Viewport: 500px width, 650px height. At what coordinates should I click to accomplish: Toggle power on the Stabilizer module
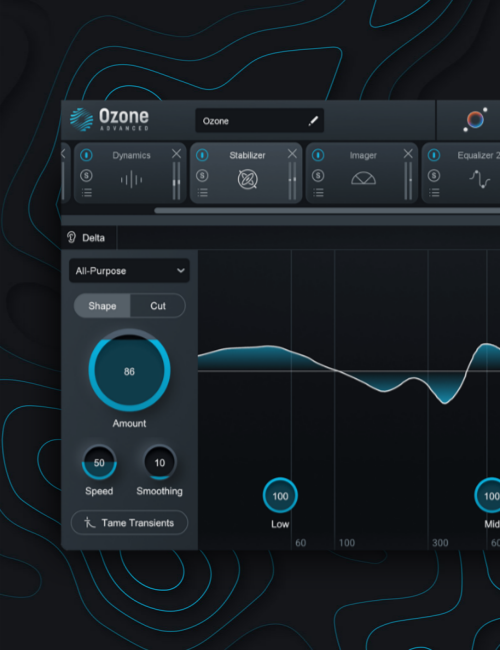[202, 155]
